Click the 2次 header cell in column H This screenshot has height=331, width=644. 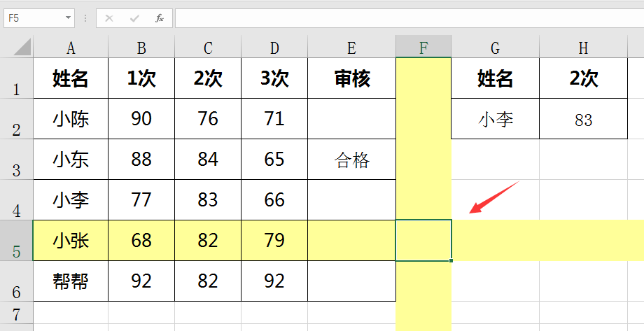(x=584, y=78)
